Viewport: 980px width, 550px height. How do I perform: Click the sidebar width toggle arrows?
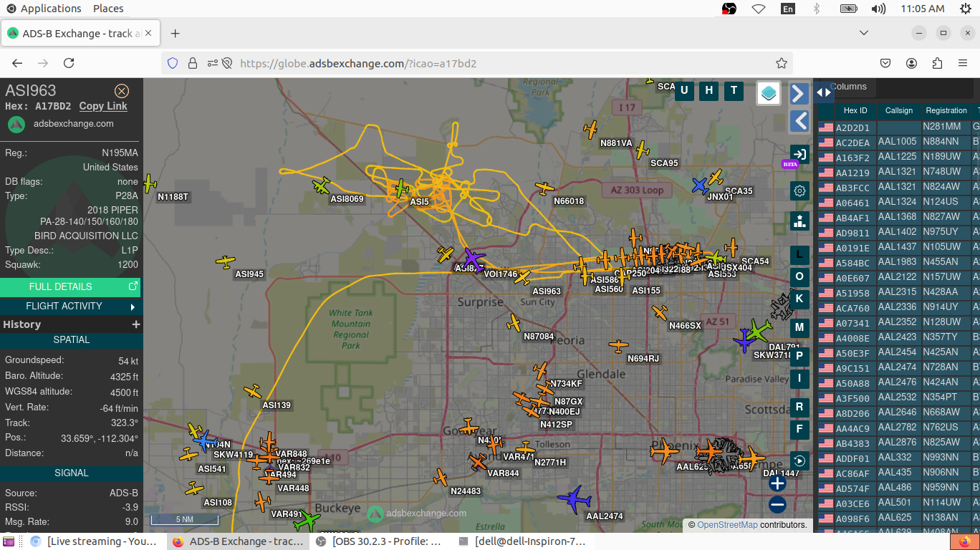[x=824, y=92]
